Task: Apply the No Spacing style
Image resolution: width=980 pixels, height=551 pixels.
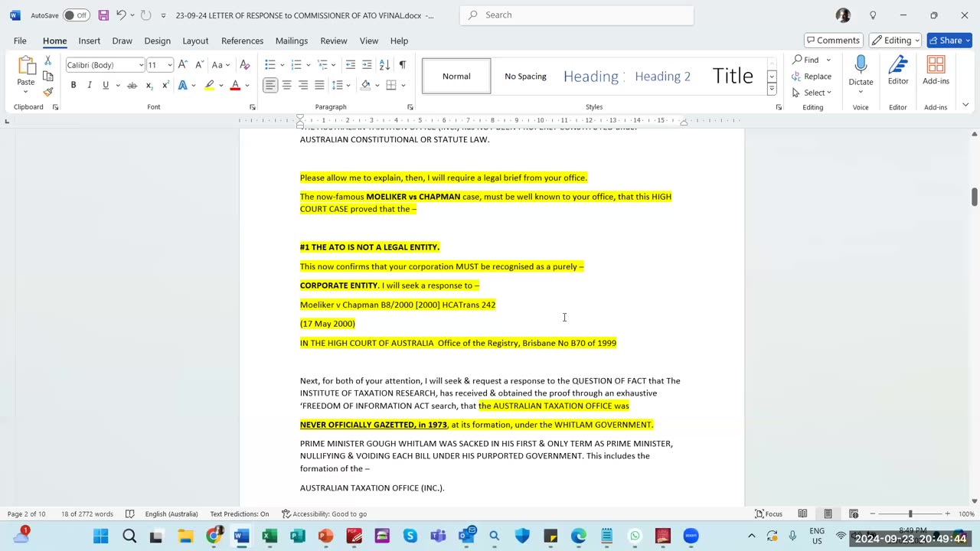Action: [x=525, y=76]
